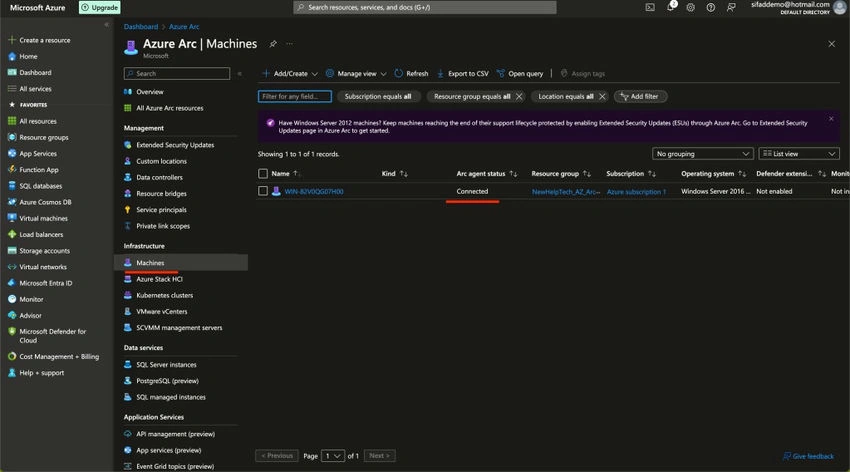Click Create a resource
Screen dimensions: 850x472
44,40
